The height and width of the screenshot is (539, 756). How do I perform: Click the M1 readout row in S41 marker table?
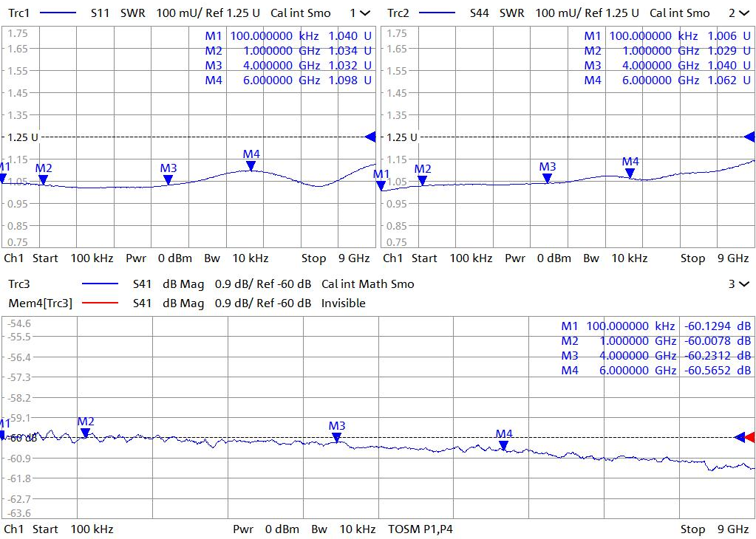pos(655,326)
